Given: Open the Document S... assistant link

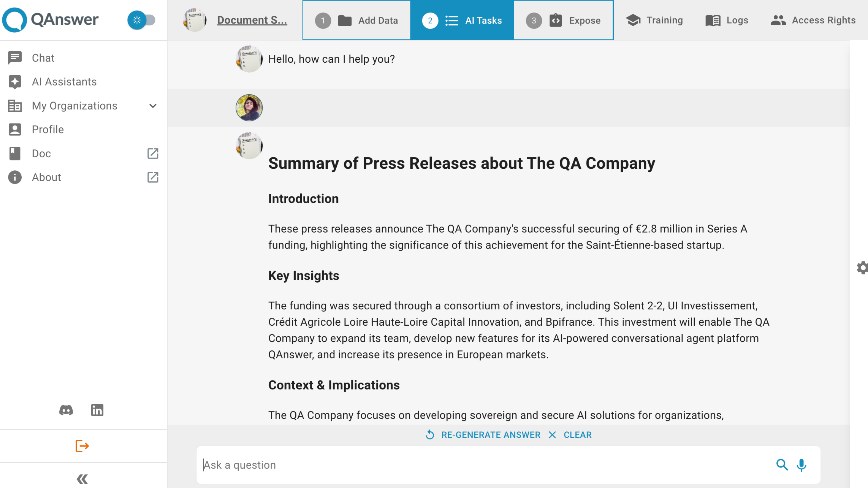Looking at the screenshot, I should pyautogui.click(x=252, y=20).
